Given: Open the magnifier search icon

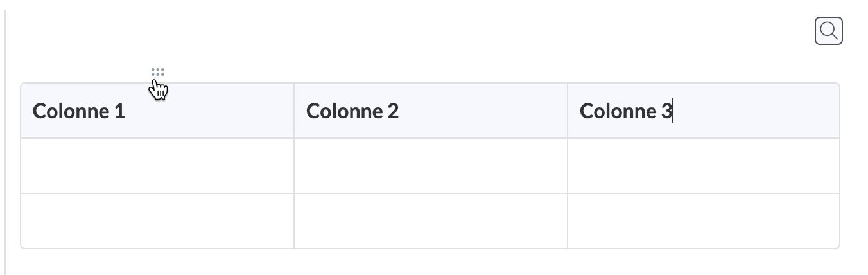Looking at the screenshot, I should tap(828, 31).
